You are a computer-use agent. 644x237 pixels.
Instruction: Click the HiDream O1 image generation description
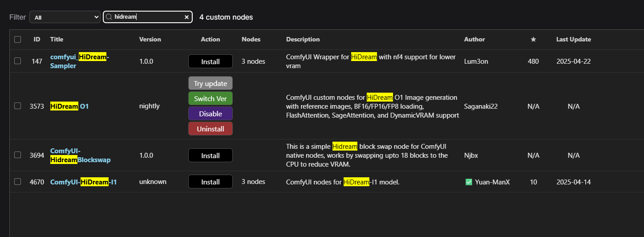(373, 106)
